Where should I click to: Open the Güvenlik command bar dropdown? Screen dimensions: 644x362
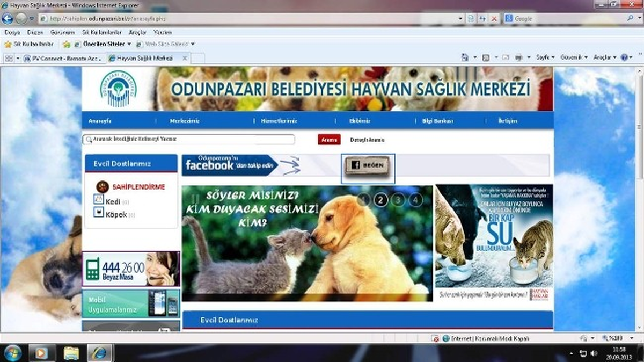(x=574, y=57)
